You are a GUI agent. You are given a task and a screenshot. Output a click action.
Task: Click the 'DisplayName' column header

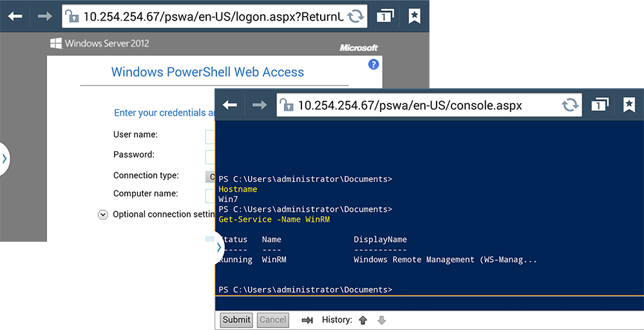point(381,240)
